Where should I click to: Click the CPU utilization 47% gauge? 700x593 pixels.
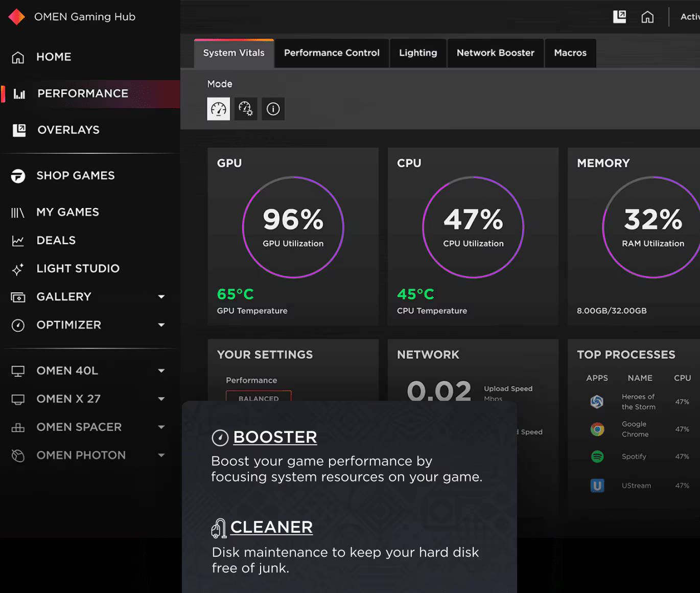473,227
